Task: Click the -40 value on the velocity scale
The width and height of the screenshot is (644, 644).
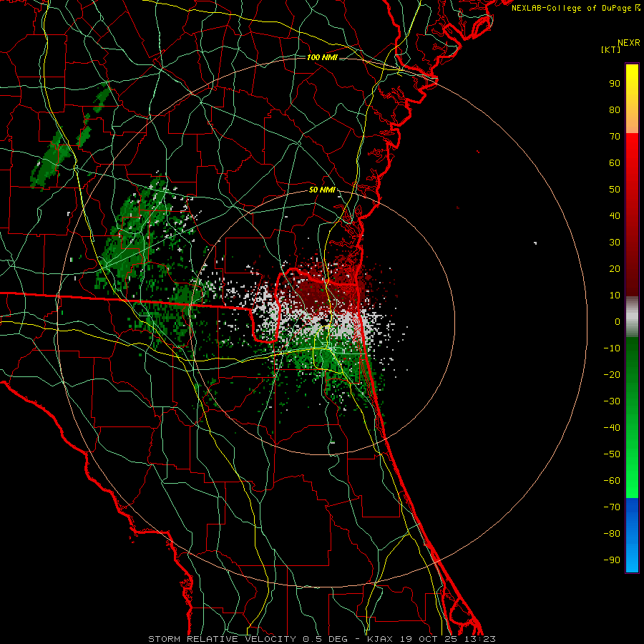Action: coord(612,428)
